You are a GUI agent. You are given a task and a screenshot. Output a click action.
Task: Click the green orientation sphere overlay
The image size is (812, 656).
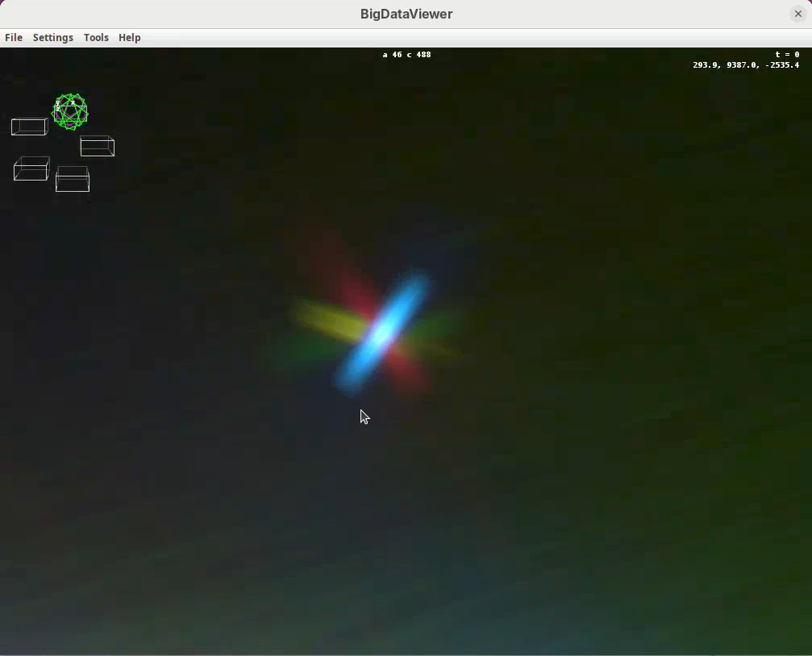tap(70, 112)
